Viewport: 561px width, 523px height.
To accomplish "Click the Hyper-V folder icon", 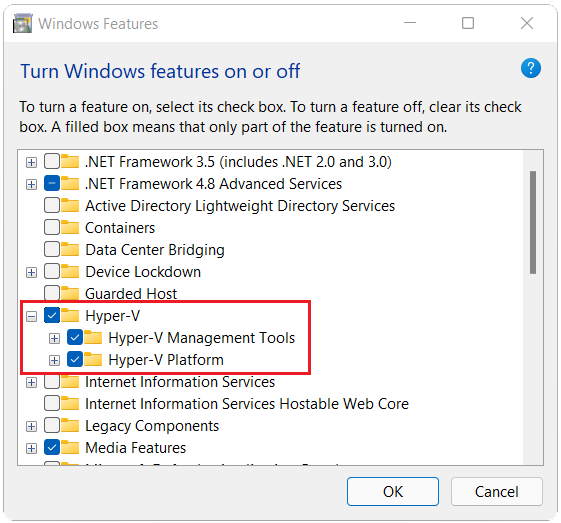I will point(70,315).
